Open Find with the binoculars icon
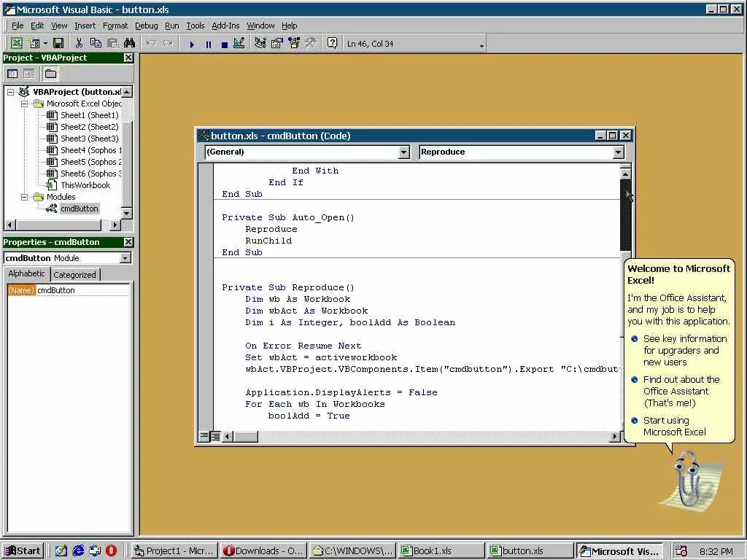 [x=130, y=43]
